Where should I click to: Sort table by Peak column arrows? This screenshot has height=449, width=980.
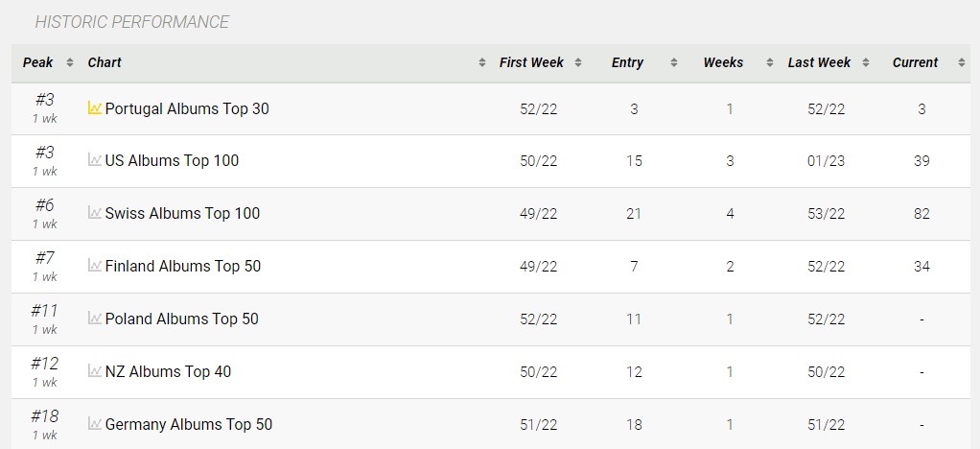pyautogui.click(x=70, y=62)
